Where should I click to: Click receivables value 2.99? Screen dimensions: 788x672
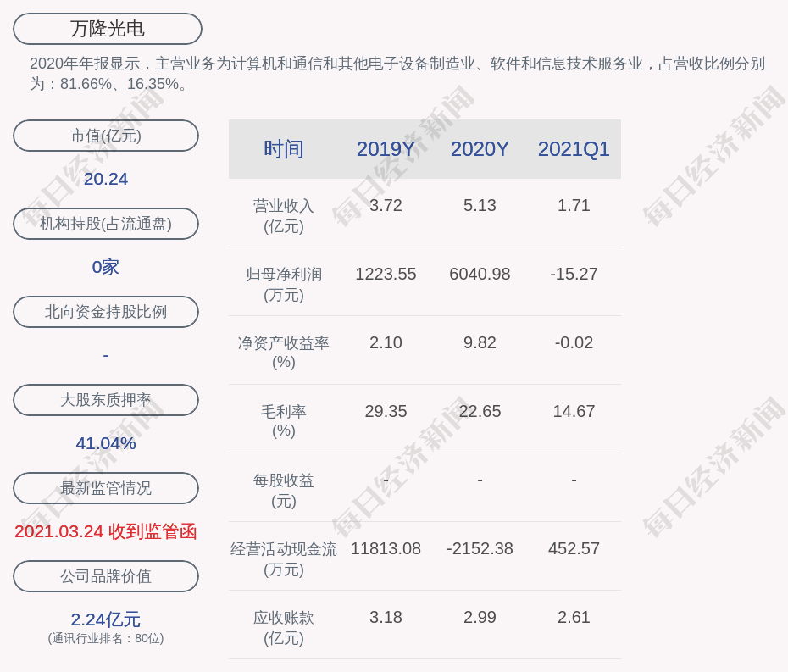(x=480, y=617)
